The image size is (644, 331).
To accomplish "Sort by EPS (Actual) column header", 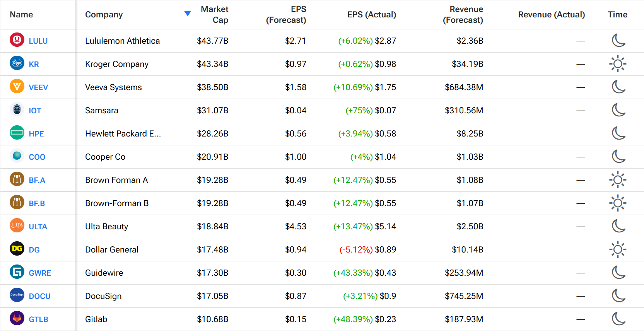I will pos(372,15).
